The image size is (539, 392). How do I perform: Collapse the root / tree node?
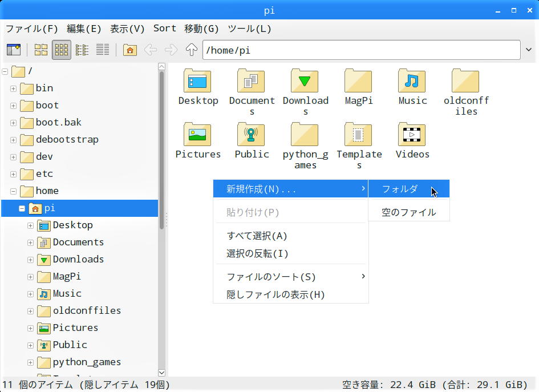[x=5, y=71]
